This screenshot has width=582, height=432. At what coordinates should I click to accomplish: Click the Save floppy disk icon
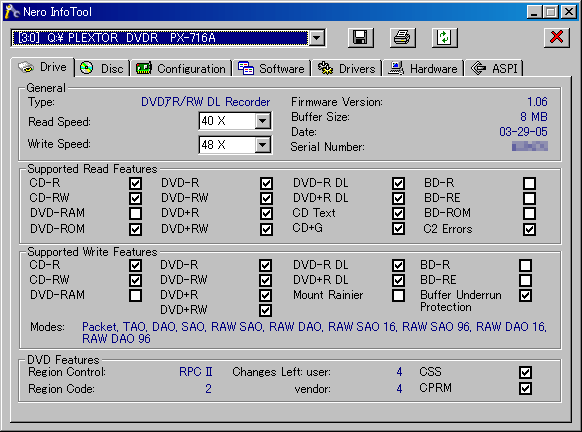(360, 38)
